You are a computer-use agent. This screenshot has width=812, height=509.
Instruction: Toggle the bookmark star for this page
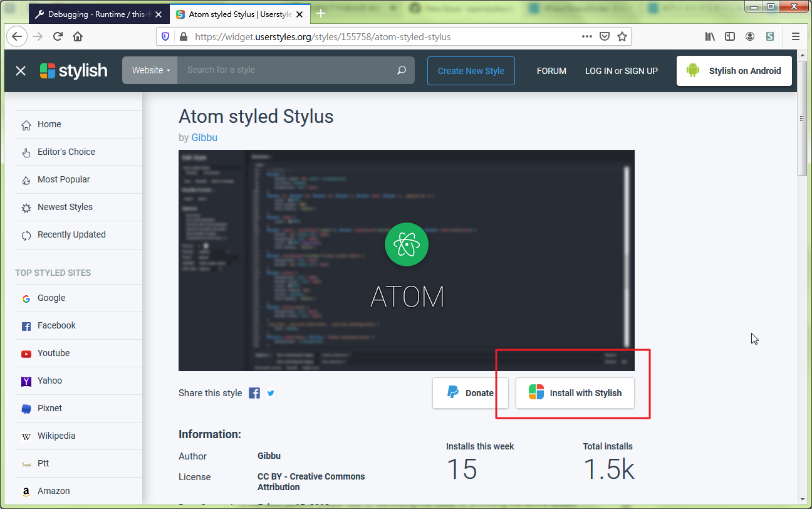click(x=622, y=36)
